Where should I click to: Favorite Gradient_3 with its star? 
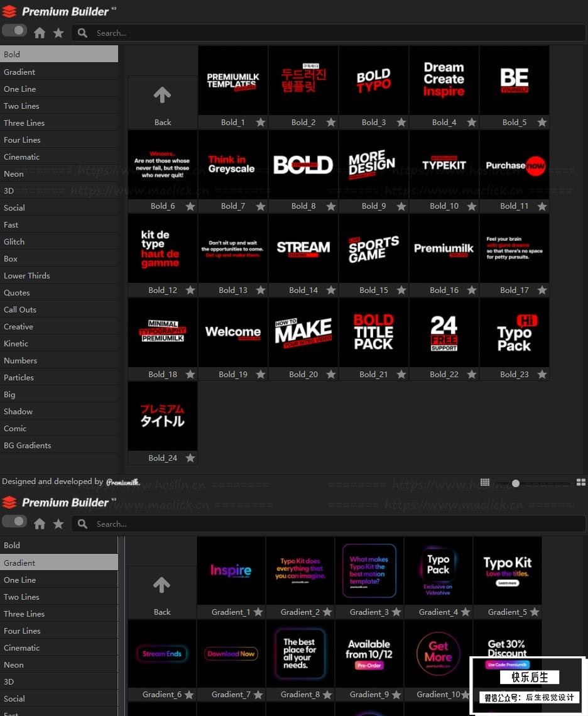click(396, 612)
